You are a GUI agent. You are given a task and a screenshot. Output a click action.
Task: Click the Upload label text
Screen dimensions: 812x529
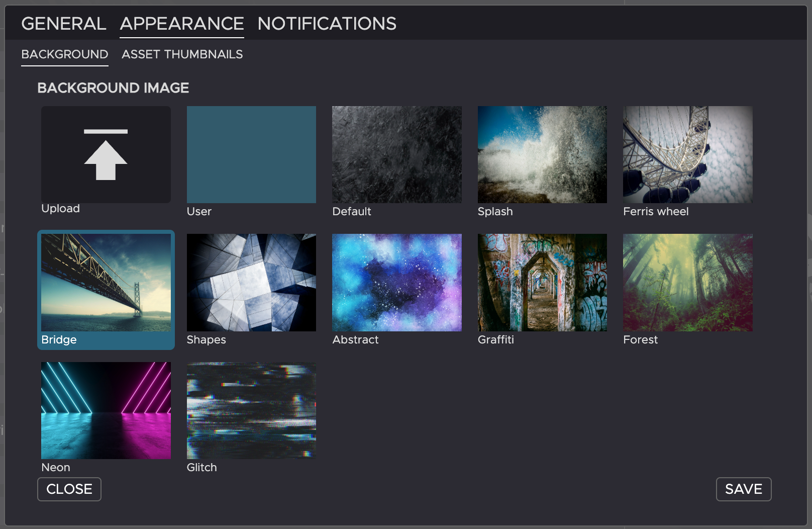(x=60, y=209)
